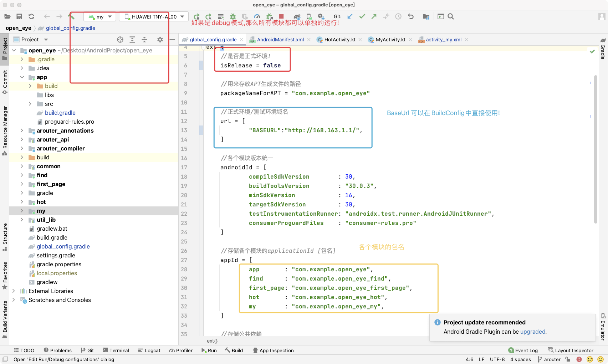This screenshot has height=364, width=608.
Task: Toggle the Resource Manager side panel
Action: pos(5,131)
